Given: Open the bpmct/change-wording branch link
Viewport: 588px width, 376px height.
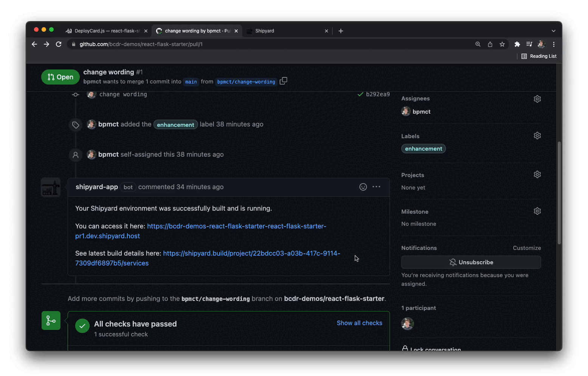Looking at the screenshot, I should pyautogui.click(x=246, y=82).
